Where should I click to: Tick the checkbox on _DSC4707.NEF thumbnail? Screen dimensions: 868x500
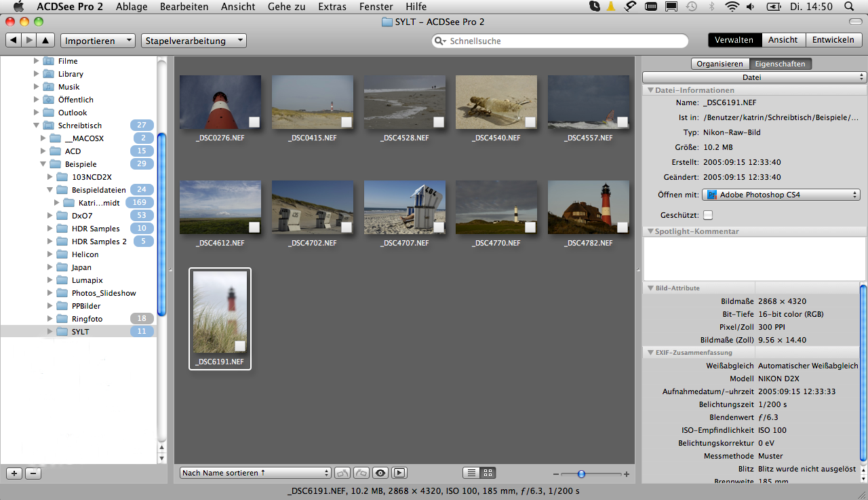click(439, 227)
